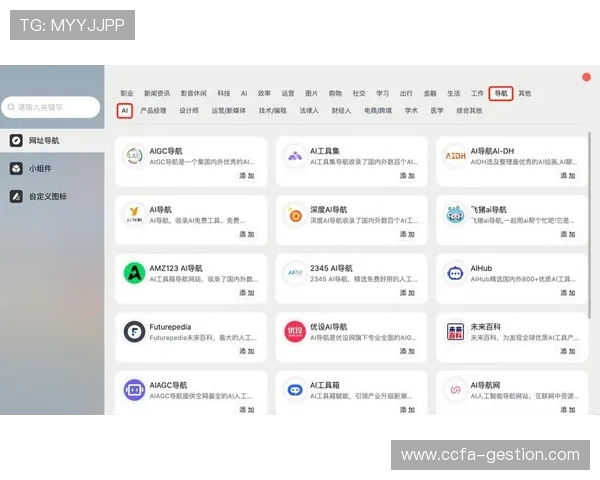Click the 深度AI导航 orange icon

click(x=295, y=214)
